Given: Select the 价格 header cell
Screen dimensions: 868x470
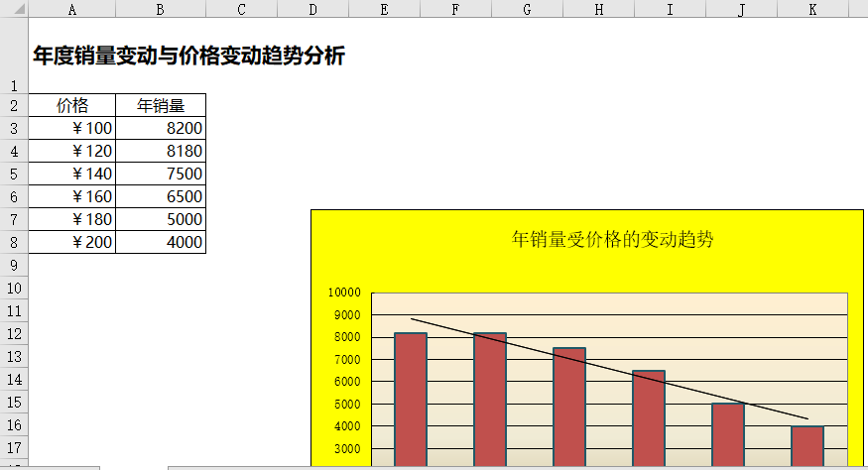Looking at the screenshot, I should point(72,105).
